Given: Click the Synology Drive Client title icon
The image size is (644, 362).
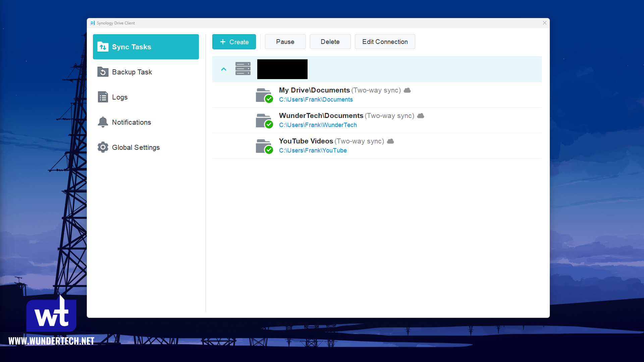Looking at the screenshot, I should (93, 23).
